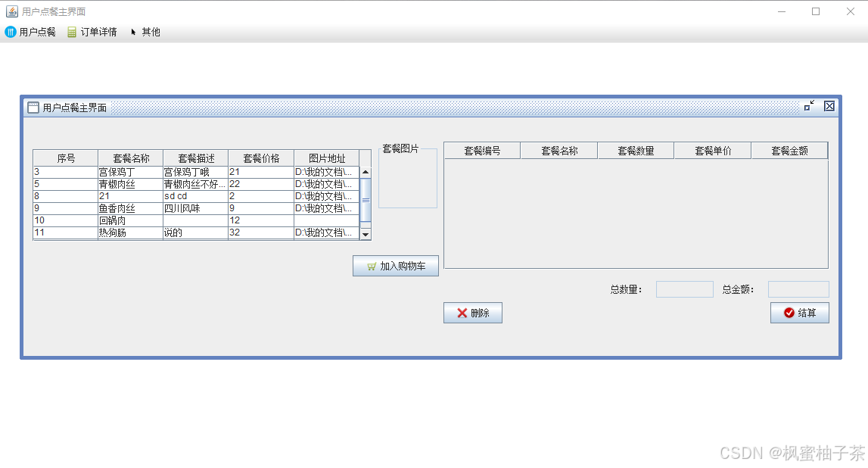Open the 订单详情 menu

click(x=98, y=32)
